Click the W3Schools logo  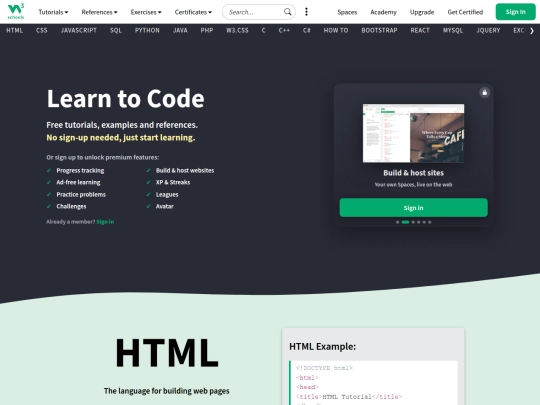click(x=16, y=11)
